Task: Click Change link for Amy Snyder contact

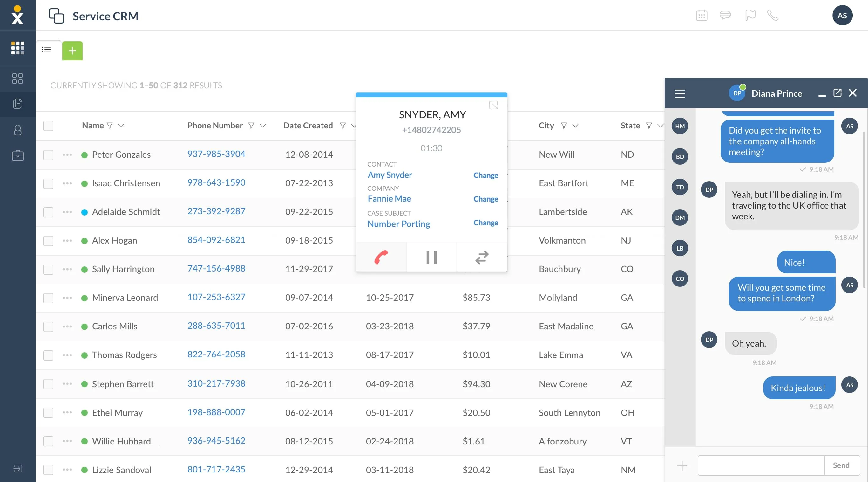Action: click(x=485, y=175)
